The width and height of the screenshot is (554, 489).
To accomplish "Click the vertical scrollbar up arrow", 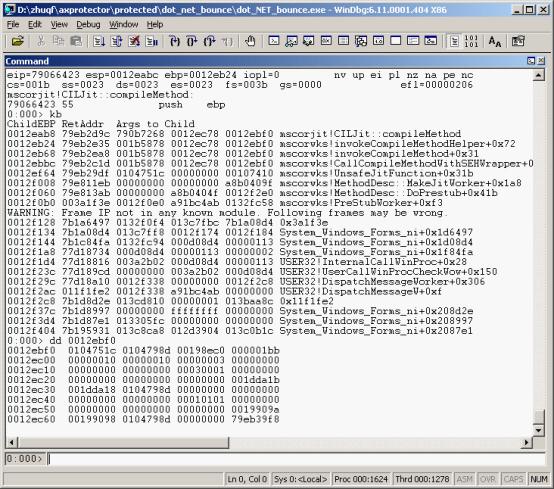I will click(538, 75).
